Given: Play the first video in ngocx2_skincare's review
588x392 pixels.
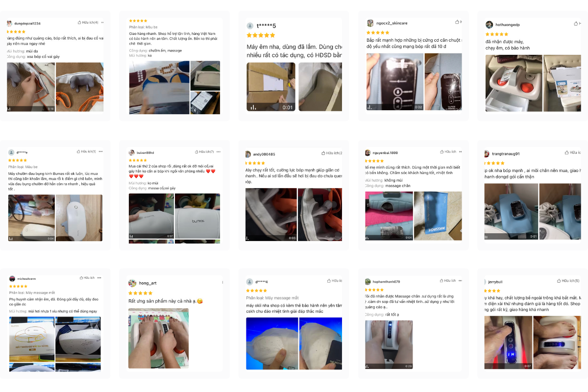Looking at the screenshot, I should tap(394, 82).
